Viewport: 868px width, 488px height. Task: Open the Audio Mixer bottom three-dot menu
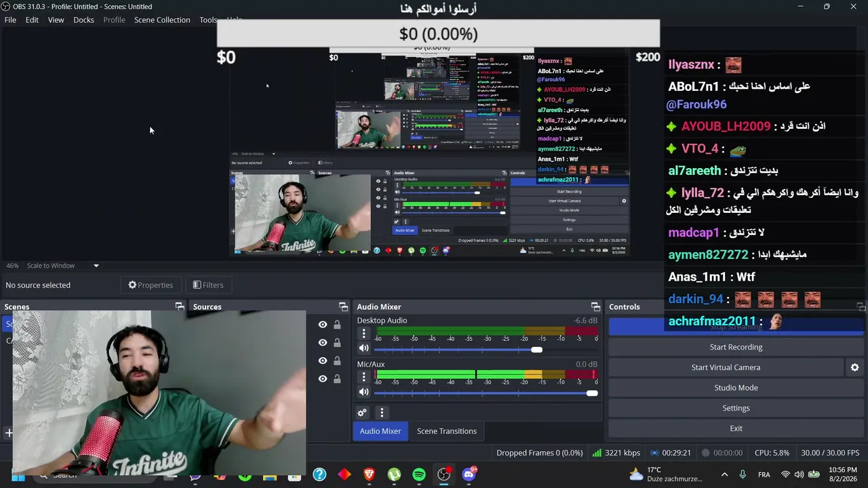click(x=382, y=413)
